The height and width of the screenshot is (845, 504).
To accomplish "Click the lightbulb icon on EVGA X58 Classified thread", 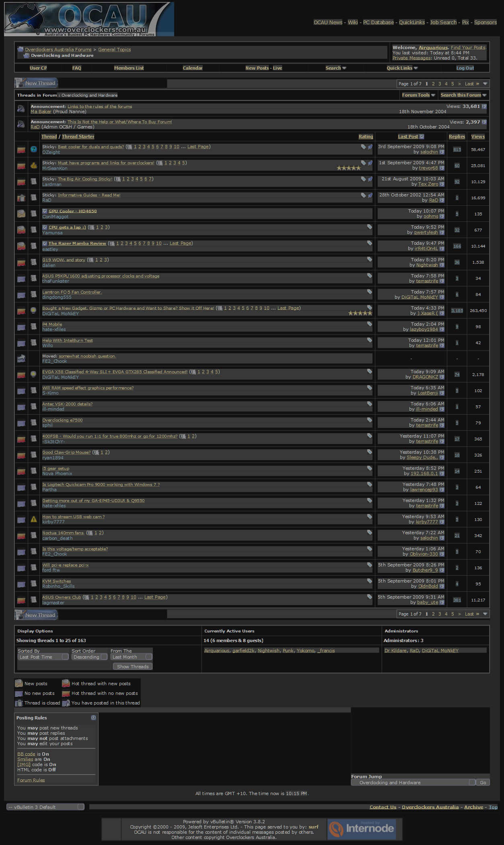I will click(34, 374).
